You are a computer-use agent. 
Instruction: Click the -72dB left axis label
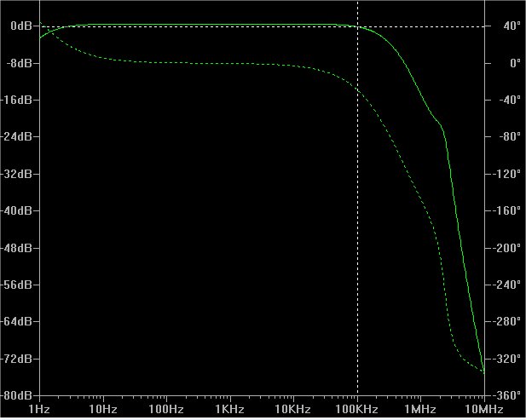coord(16,359)
